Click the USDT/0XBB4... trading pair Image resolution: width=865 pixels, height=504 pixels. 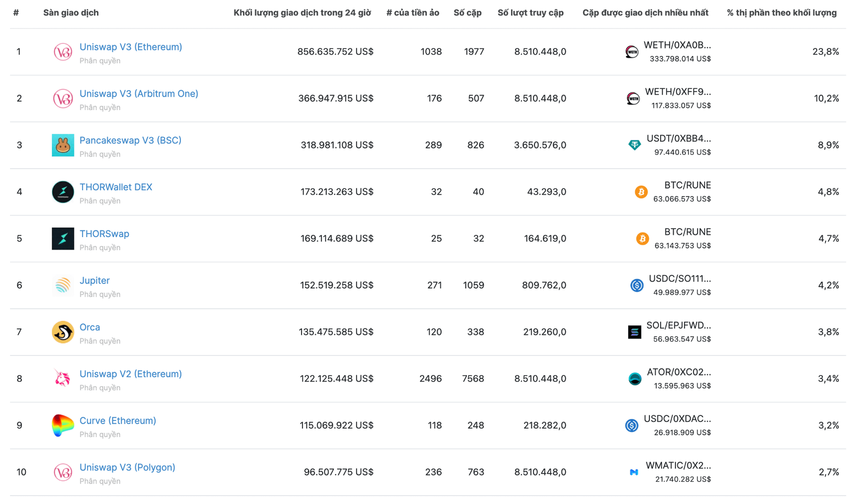679,138
